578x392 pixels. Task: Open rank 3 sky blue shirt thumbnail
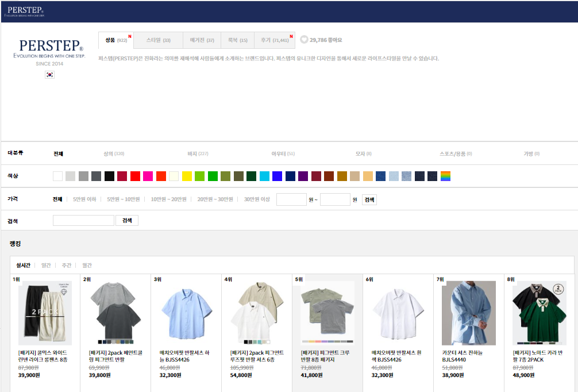187,313
